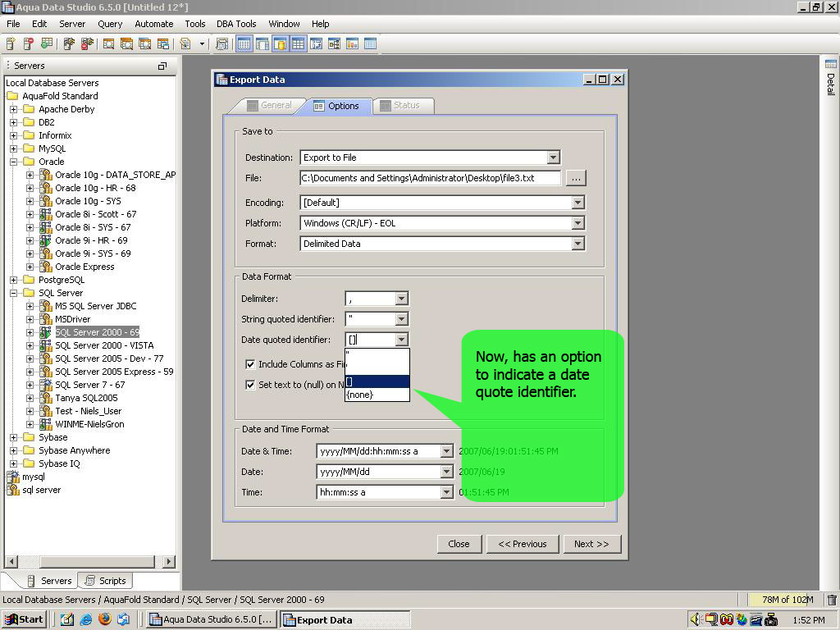The image size is (840, 630).
Task: Click the Close button in Export Data
Action: (x=459, y=544)
